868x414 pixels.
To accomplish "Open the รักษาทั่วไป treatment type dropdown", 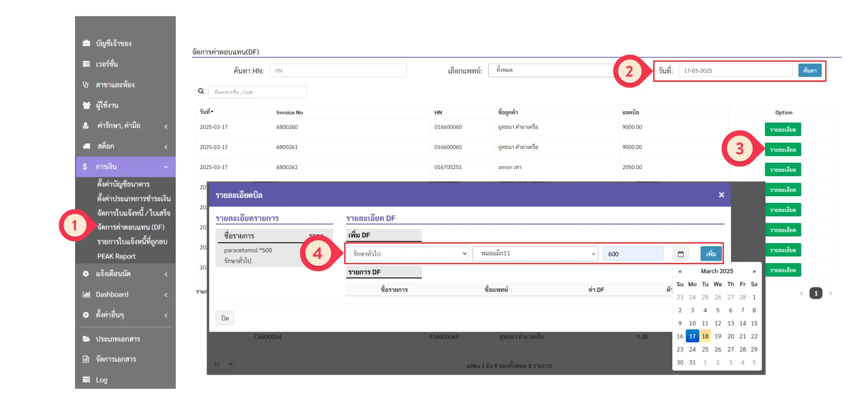I will coord(407,254).
